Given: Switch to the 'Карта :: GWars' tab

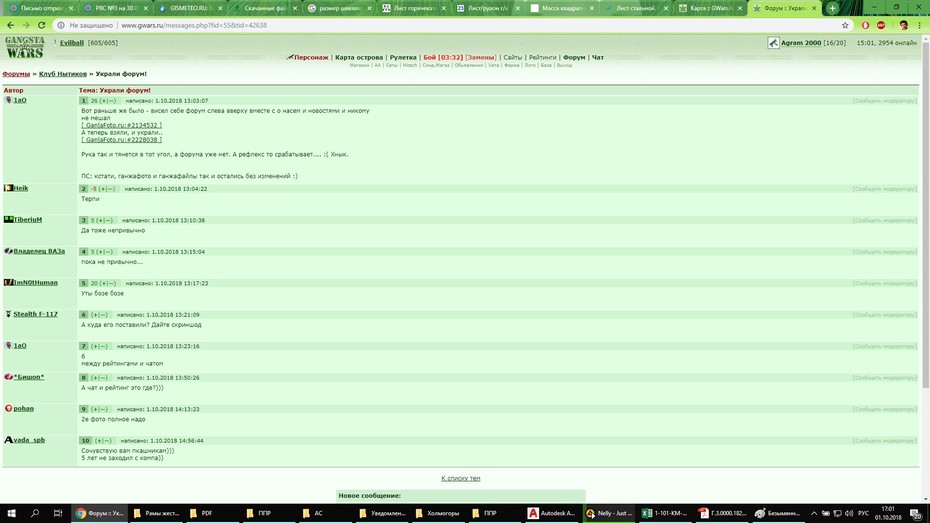Looking at the screenshot, I should 710,8.
